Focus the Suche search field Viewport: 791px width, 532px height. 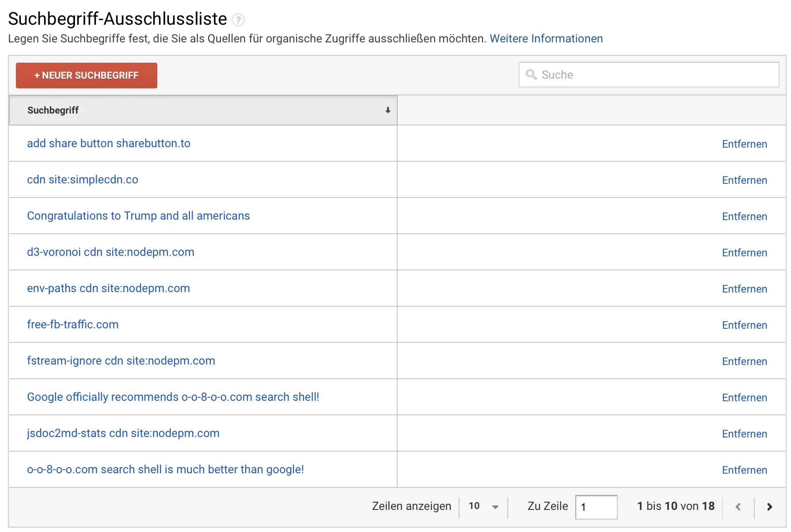coord(654,75)
